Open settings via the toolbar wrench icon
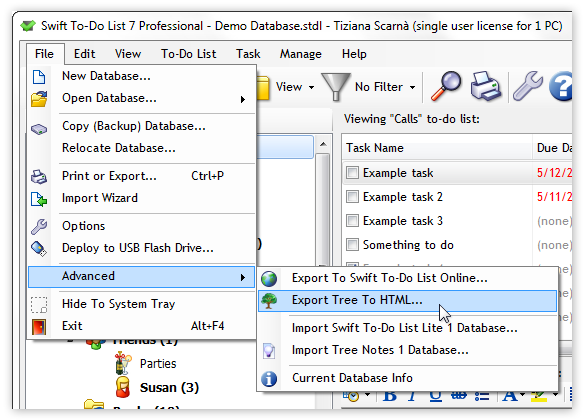 pyautogui.click(x=528, y=87)
